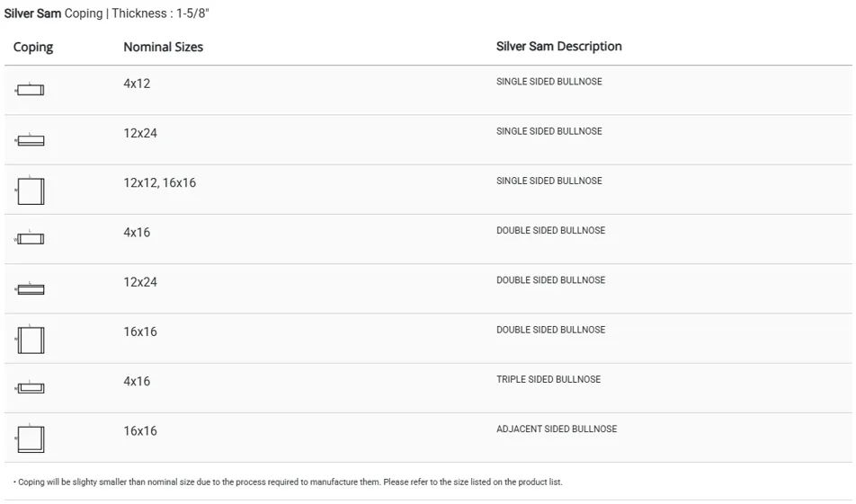Image resolution: width=856 pixels, height=504 pixels.
Task: Select the 12x12, 16x16 coping diagram icon
Action: tap(30, 190)
